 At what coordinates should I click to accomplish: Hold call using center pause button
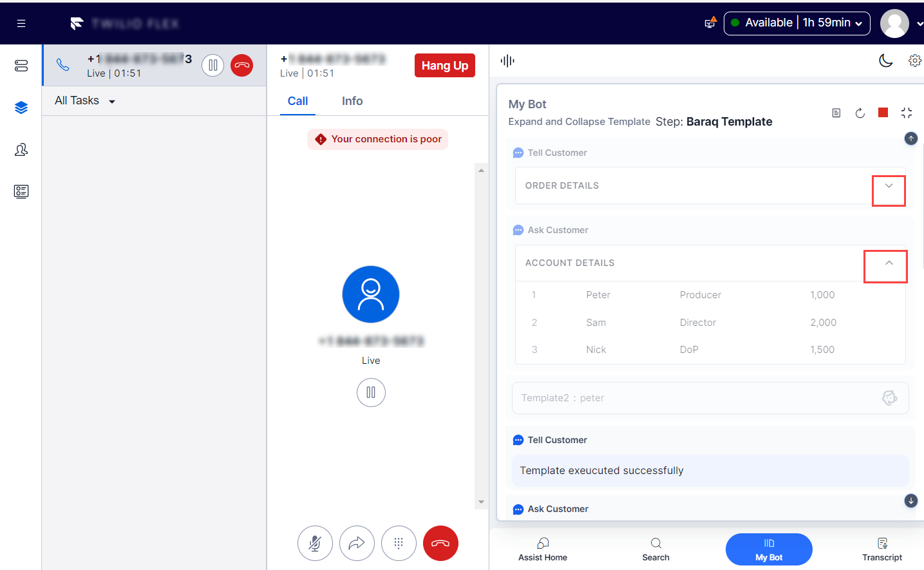pos(371,392)
